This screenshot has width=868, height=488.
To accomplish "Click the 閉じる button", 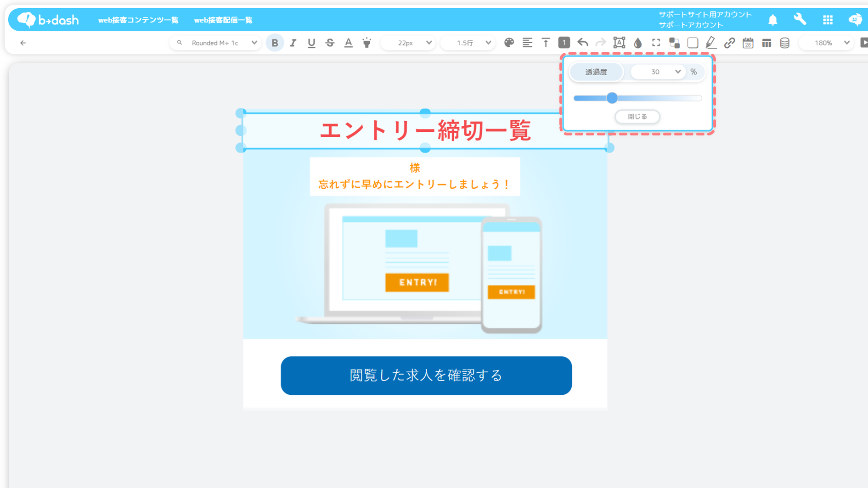I will (637, 117).
